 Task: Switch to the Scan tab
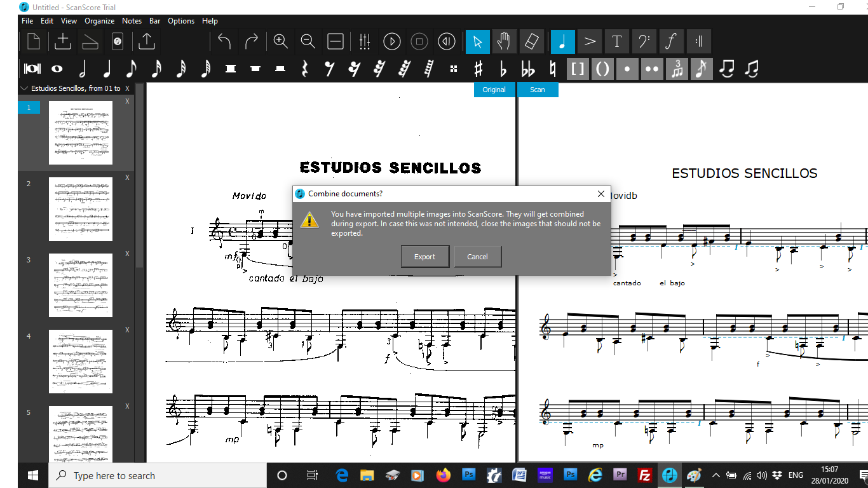[x=538, y=90]
